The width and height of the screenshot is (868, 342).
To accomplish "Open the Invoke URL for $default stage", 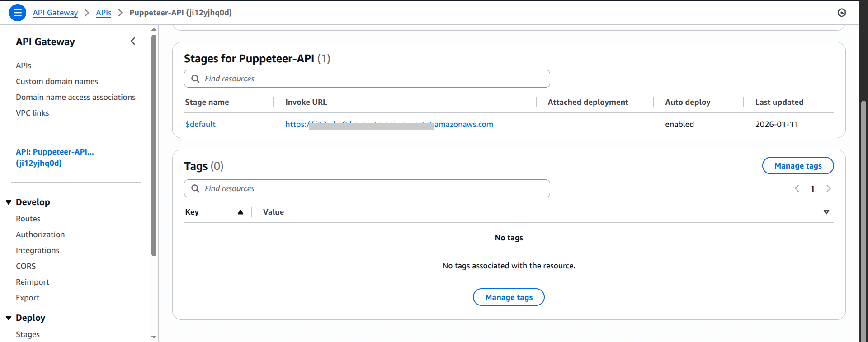I will (x=389, y=124).
